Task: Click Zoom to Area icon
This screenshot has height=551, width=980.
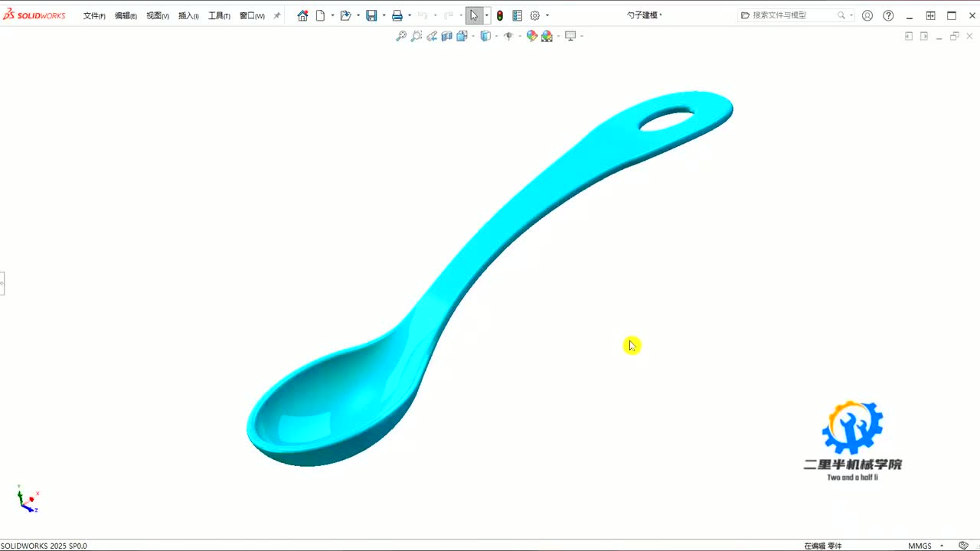Action: tap(416, 36)
